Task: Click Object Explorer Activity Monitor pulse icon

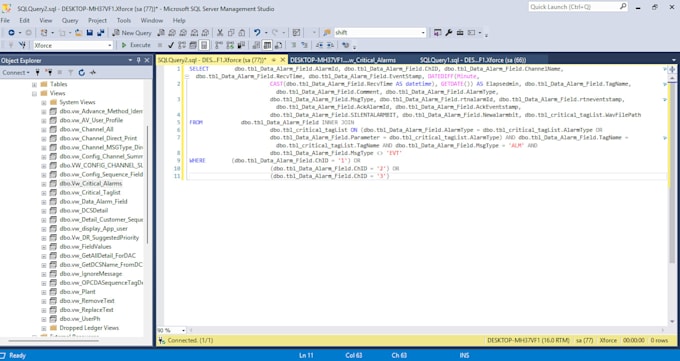Action: pos(92,72)
